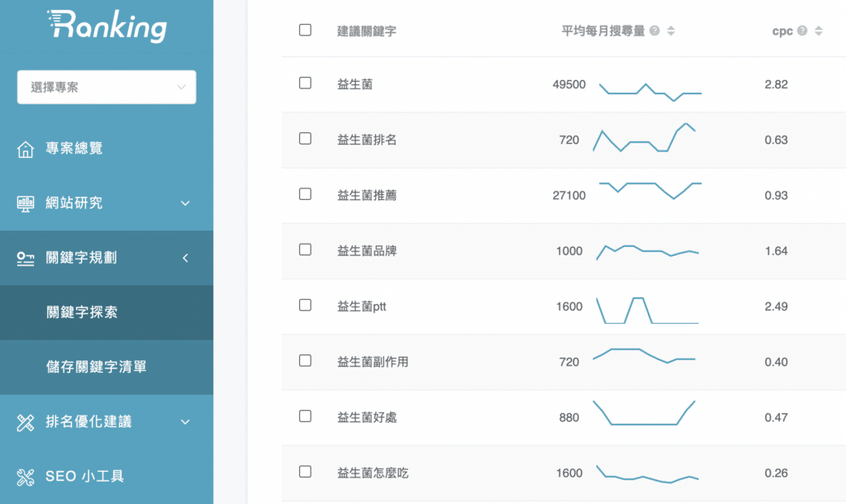
Task: Click the 網站研究 monitor icon
Action: coord(26,203)
